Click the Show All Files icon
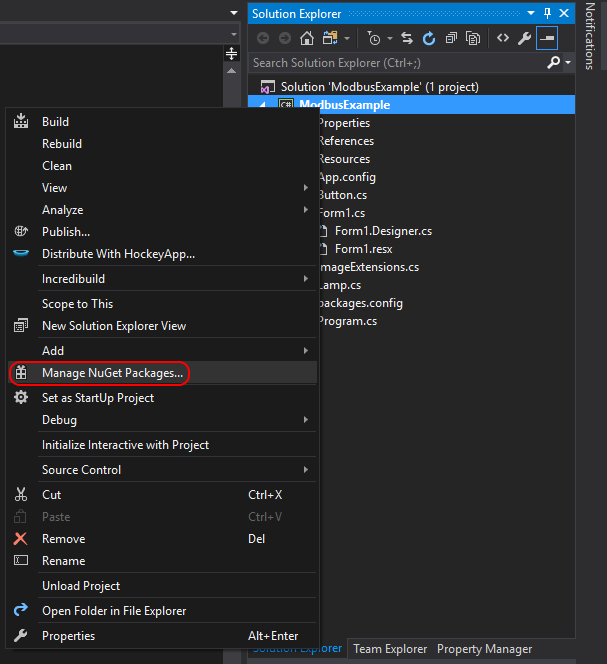The width and height of the screenshot is (607, 664). (x=474, y=38)
